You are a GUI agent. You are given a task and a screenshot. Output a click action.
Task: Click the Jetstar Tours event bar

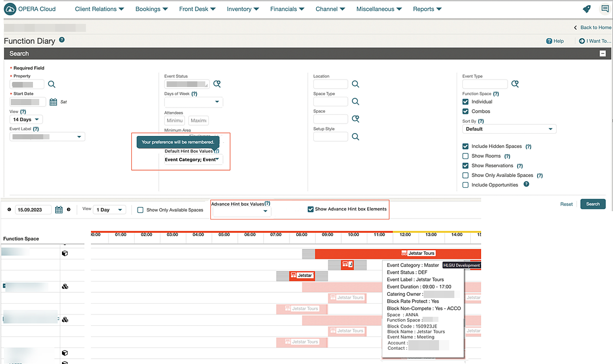click(x=397, y=253)
